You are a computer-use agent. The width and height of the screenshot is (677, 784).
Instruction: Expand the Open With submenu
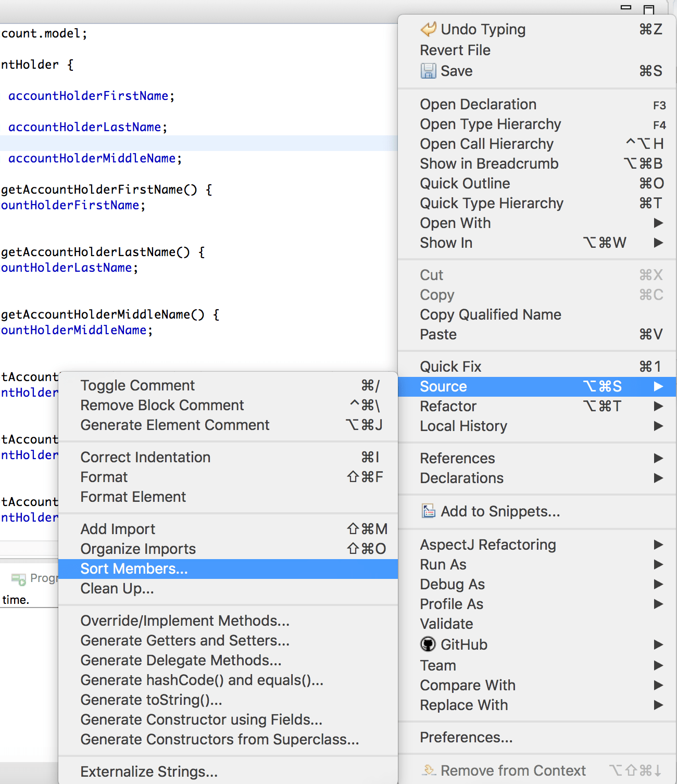[x=658, y=223]
